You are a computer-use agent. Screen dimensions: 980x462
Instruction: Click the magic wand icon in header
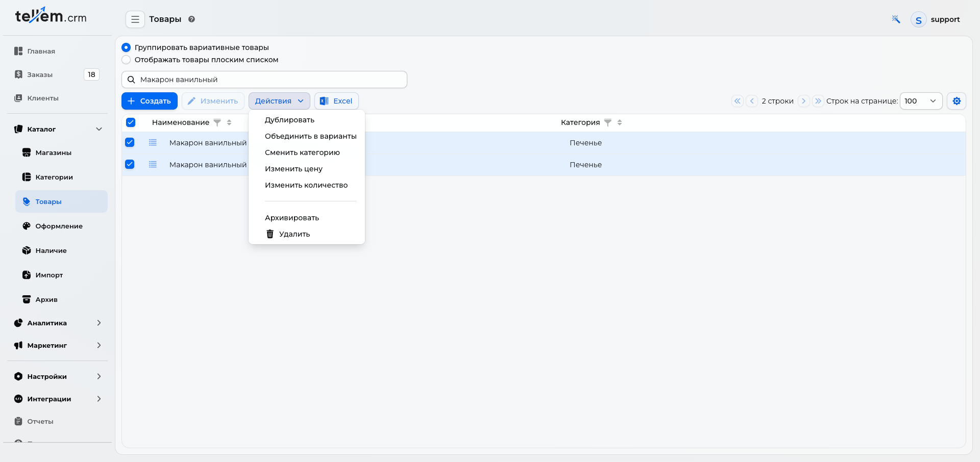[896, 19]
